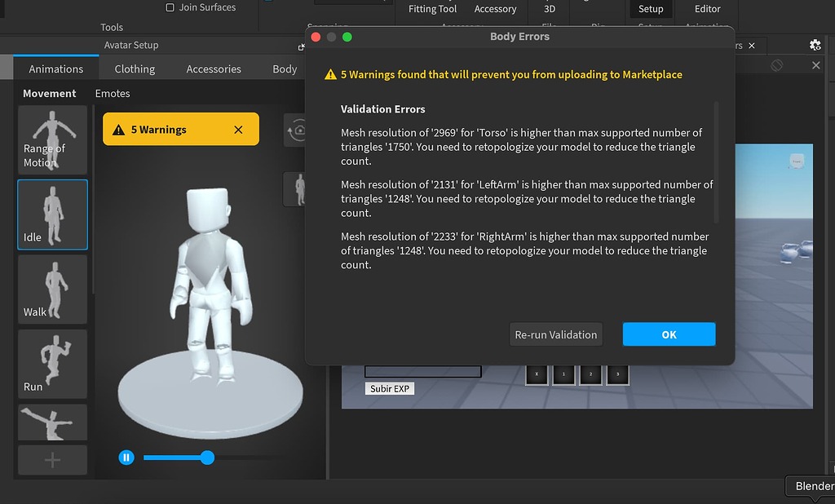Click the X slot in viewport hotbar

coord(537,374)
